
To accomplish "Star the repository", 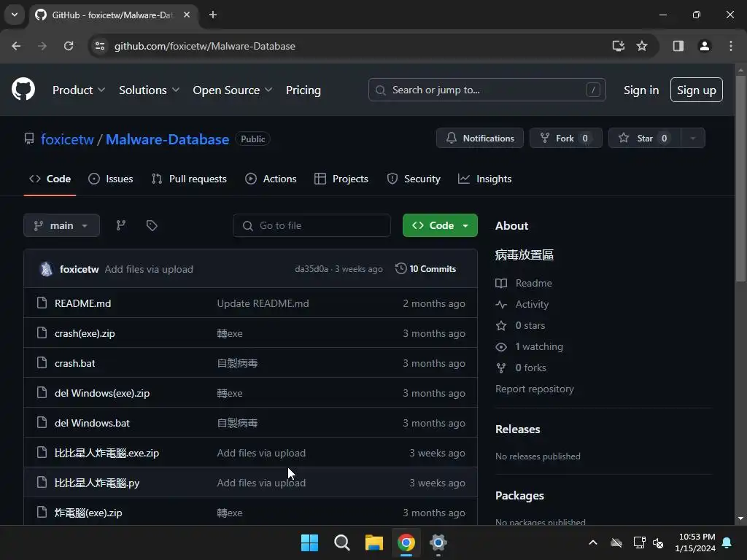I will point(645,138).
